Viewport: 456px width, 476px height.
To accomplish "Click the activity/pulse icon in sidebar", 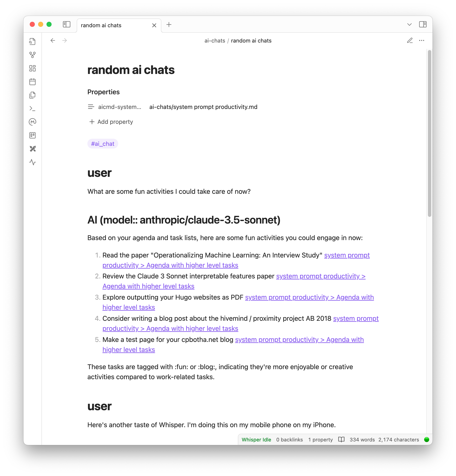I will tap(33, 162).
